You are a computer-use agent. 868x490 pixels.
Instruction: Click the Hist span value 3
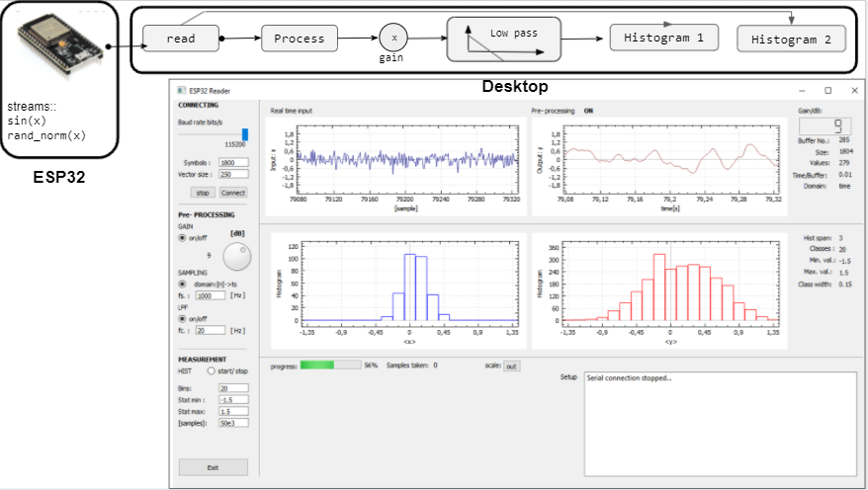click(x=840, y=238)
